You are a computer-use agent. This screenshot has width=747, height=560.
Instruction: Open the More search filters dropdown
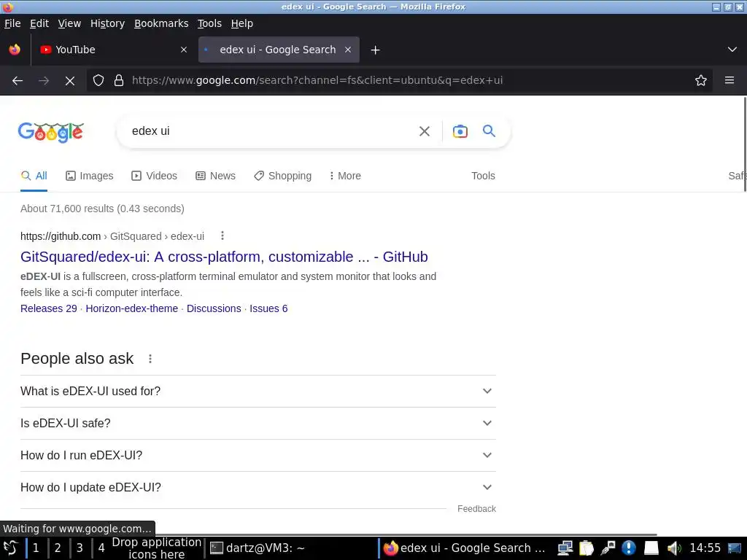pyautogui.click(x=345, y=176)
